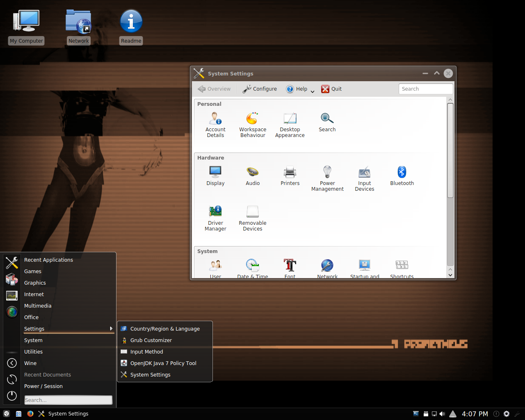
Task: Open Driver Manager
Action: coord(215,218)
